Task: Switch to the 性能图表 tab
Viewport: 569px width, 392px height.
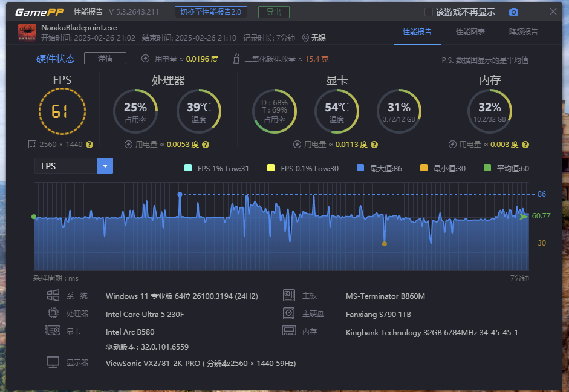Action: tap(470, 32)
